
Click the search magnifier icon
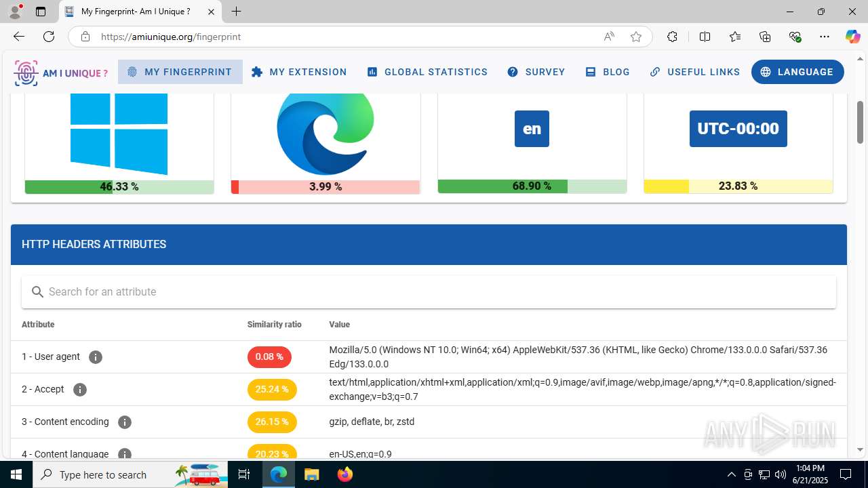click(37, 292)
